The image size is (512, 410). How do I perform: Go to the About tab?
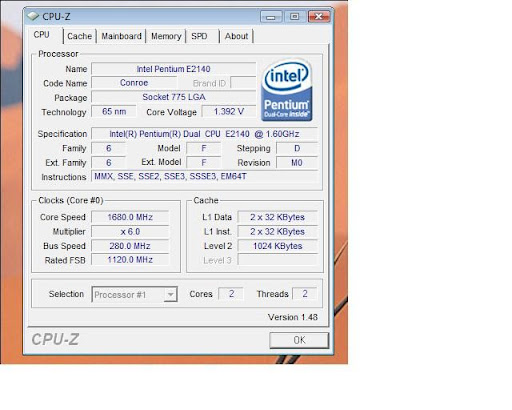[236, 36]
